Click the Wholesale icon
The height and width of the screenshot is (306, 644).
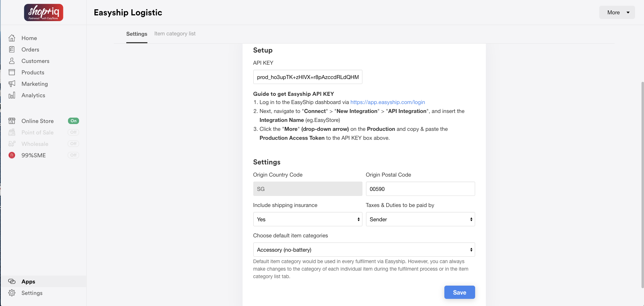click(x=12, y=144)
